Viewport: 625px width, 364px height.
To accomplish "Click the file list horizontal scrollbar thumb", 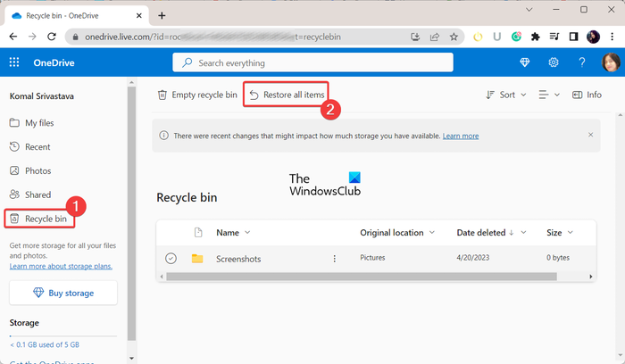I will click(362, 277).
